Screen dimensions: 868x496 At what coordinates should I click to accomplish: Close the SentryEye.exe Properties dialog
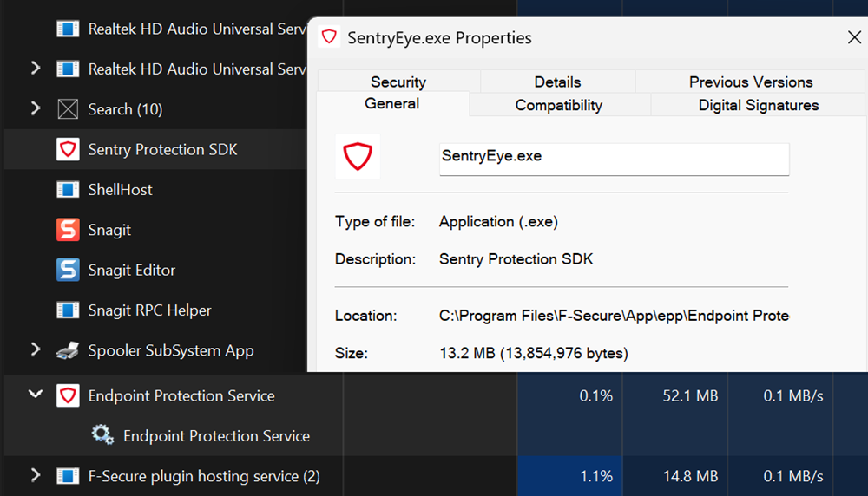point(854,37)
